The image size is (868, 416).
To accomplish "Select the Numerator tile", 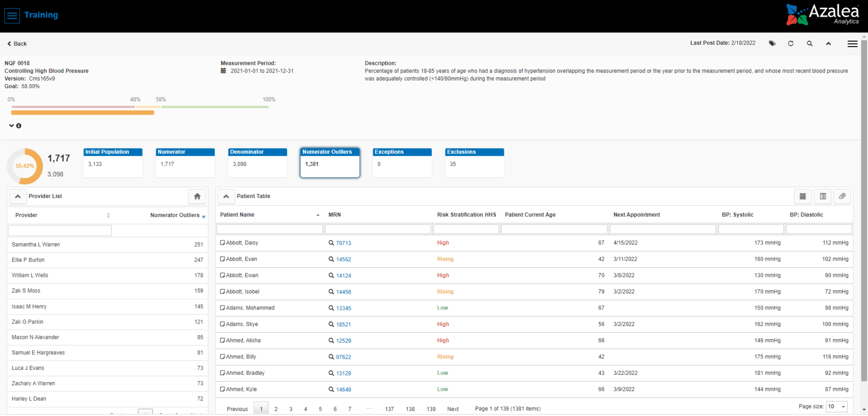I will tap(185, 162).
